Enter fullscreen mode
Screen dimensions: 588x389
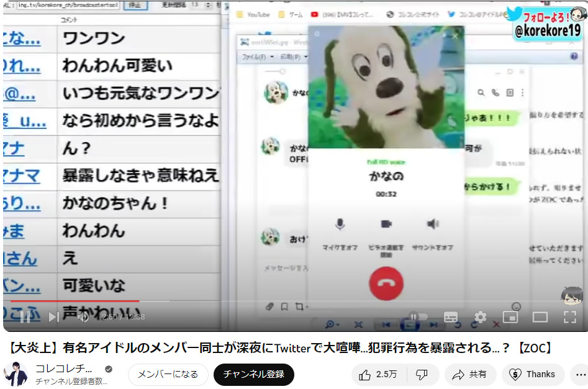tap(570, 317)
